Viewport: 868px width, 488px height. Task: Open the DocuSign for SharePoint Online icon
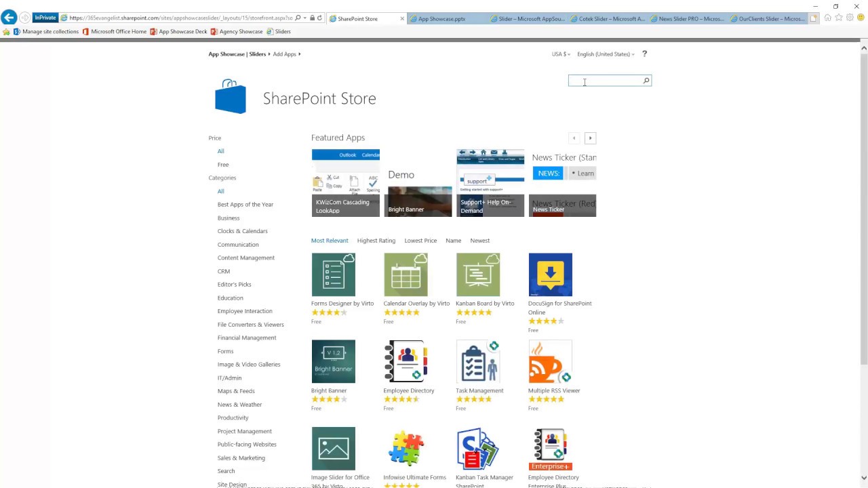point(550,274)
